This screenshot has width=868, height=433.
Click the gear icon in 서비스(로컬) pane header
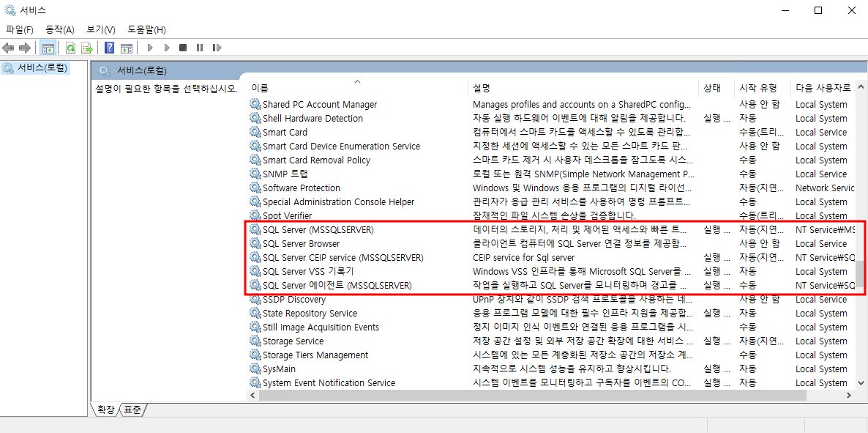point(103,70)
